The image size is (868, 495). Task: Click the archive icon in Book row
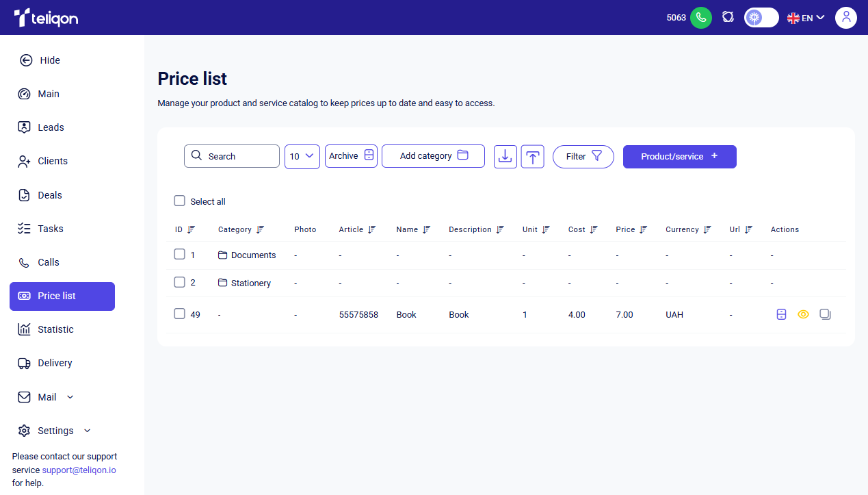click(x=781, y=314)
